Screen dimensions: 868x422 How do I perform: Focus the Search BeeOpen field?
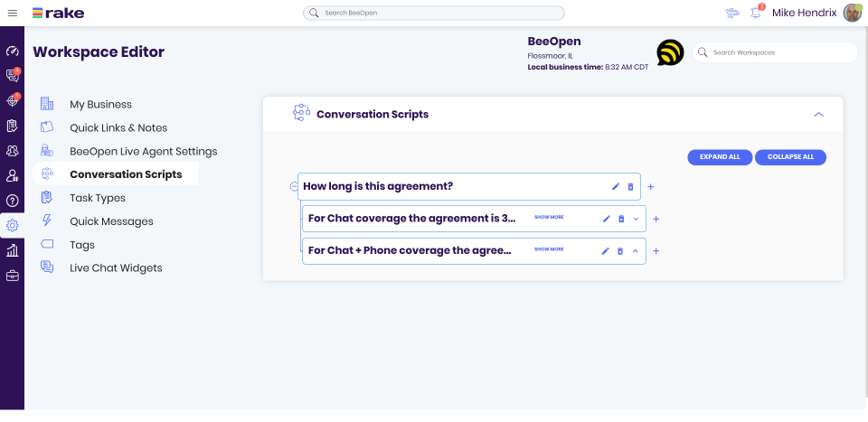tap(433, 13)
